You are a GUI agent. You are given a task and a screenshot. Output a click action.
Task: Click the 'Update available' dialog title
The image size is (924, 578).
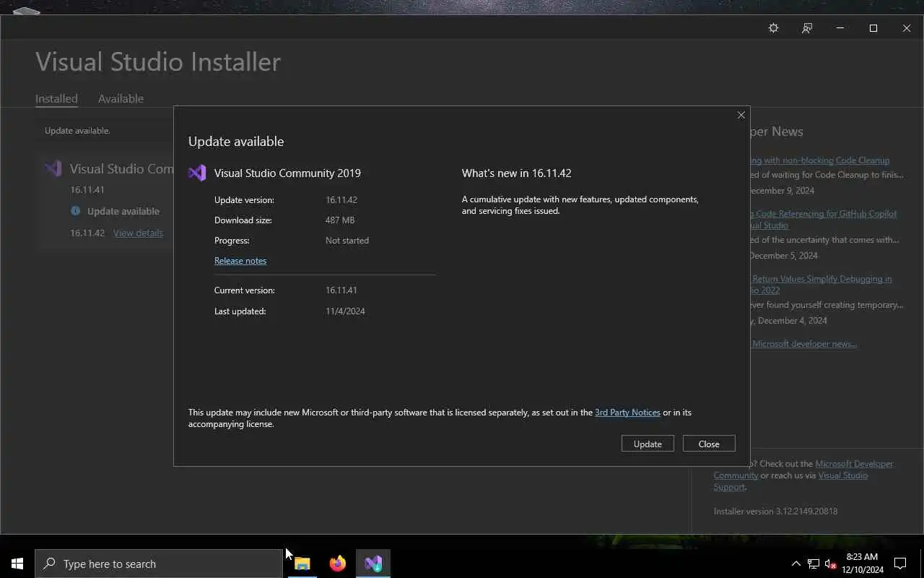[x=236, y=141]
